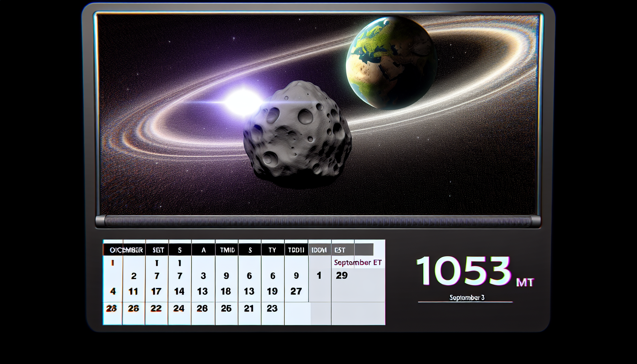Click the horizontal bar beneath the space image
This screenshot has height=364, width=637.
click(x=318, y=221)
